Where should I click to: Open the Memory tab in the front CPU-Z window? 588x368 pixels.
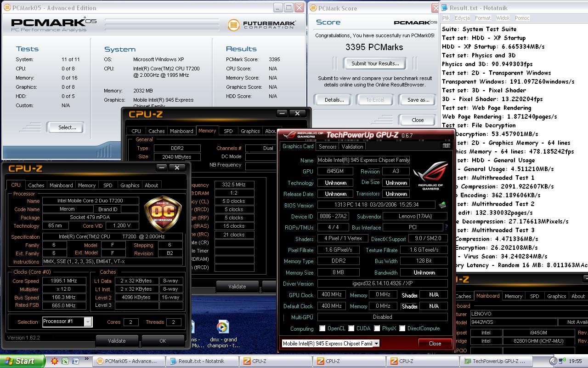pos(87,185)
